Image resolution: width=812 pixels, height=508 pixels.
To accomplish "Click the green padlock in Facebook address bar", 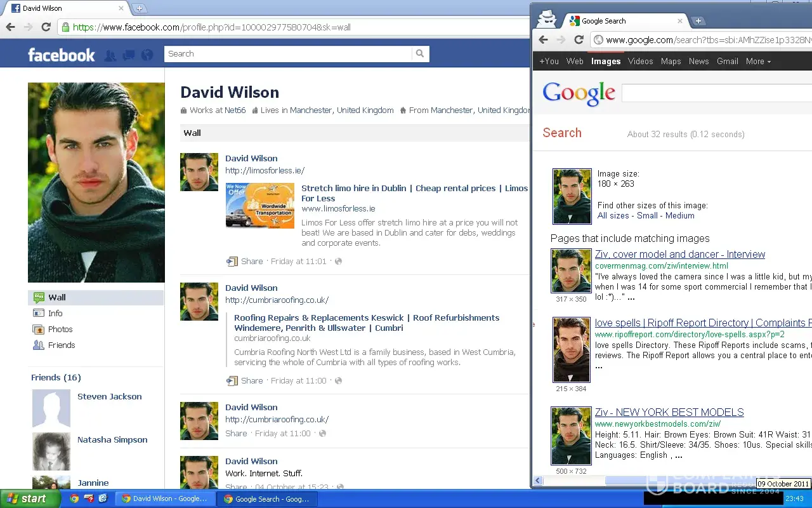I will click(x=65, y=27).
